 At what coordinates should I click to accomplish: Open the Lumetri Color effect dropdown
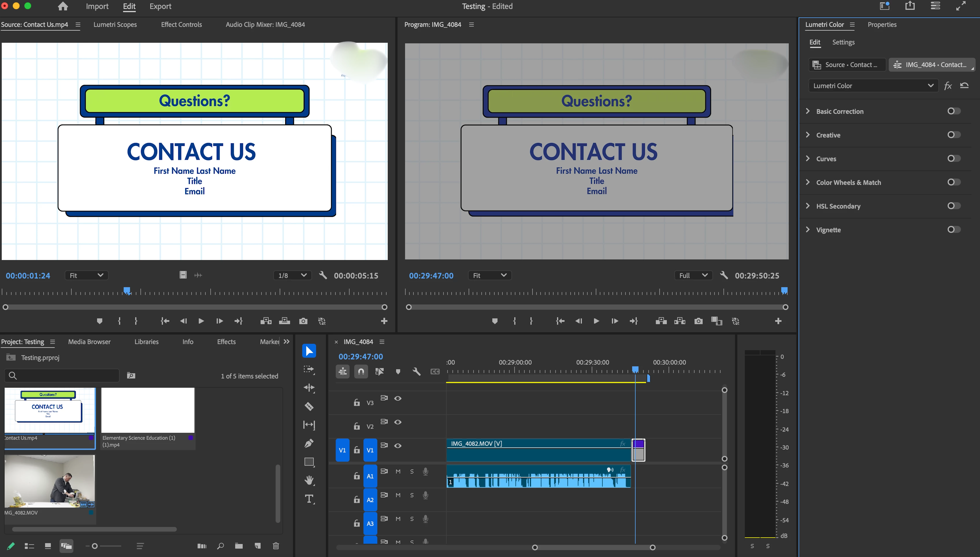point(873,86)
